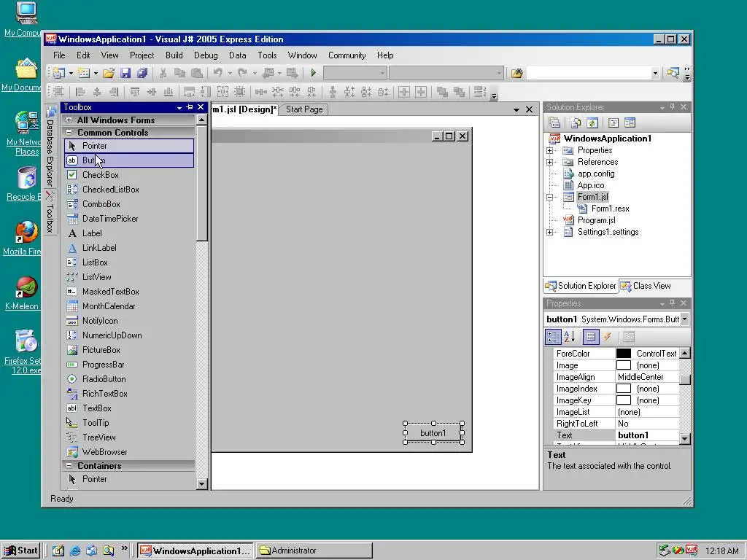Start debugging with the green play icon

(x=314, y=73)
